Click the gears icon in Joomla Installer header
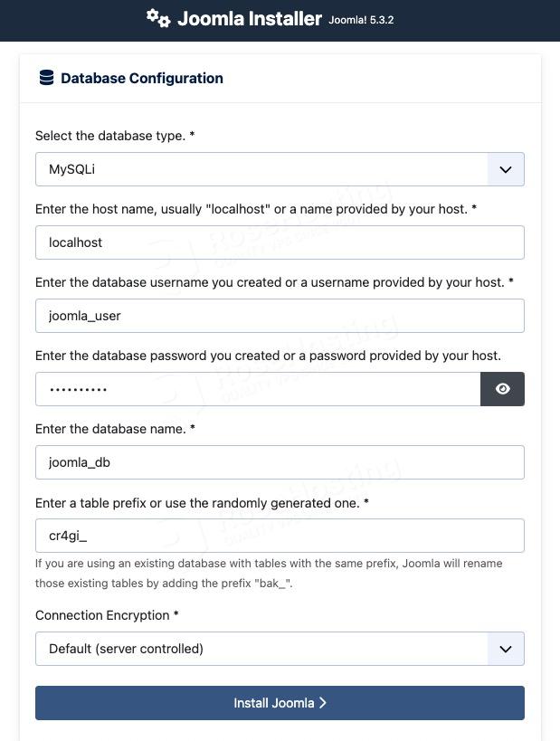 click(x=158, y=18)
